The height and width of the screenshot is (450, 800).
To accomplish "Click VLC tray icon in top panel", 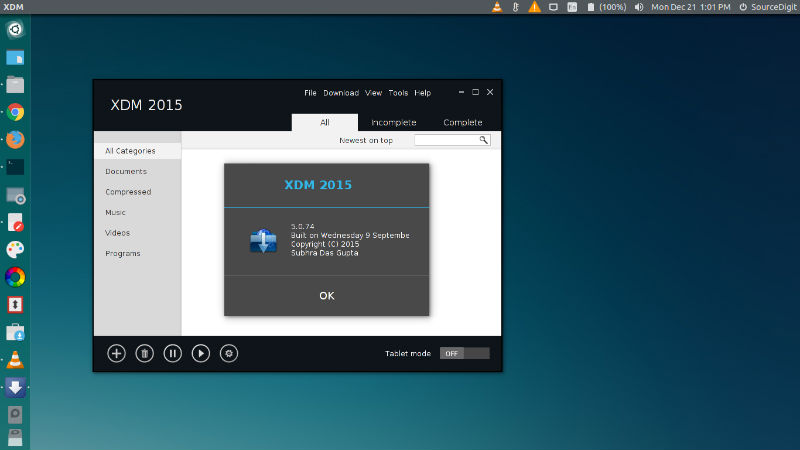I will (496, 7).
